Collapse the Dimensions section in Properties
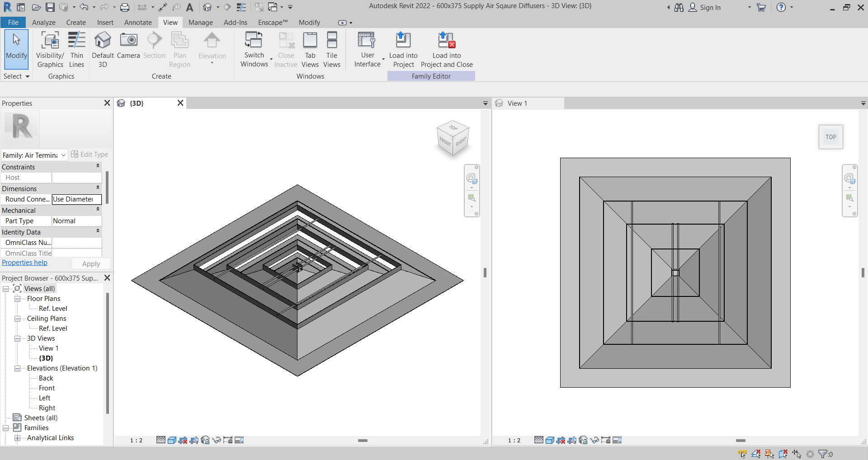The height and width of the screenshot is (460, 868). [98, 188]
